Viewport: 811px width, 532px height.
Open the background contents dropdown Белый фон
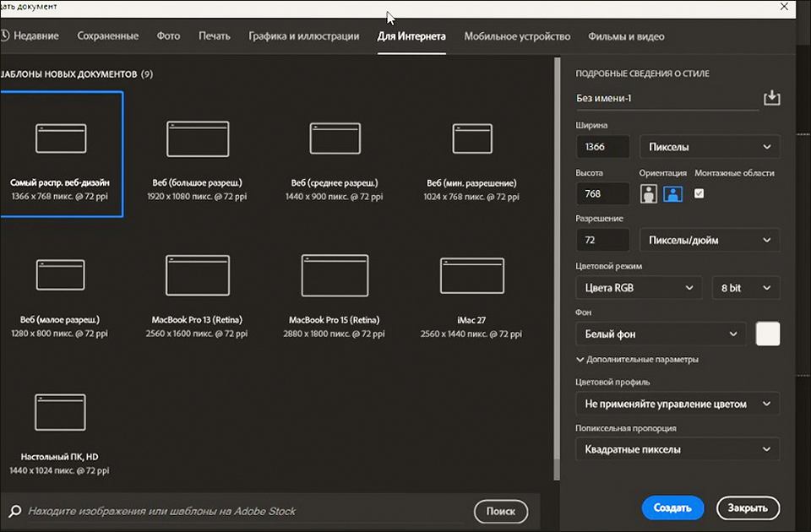click(x=661, y=334)
